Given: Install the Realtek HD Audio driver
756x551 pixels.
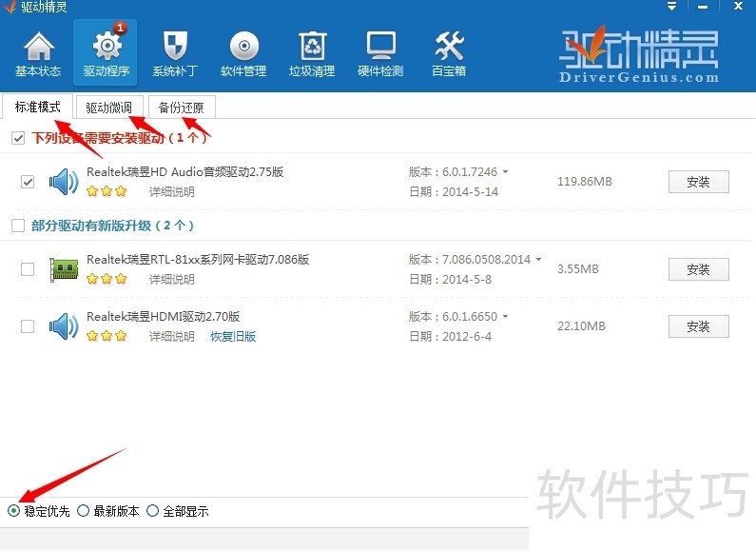Looking at the screenshot, I should (x=698, y=182).
